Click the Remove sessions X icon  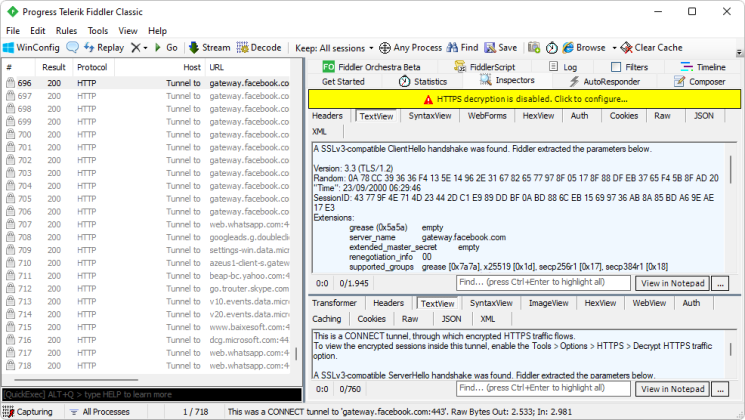pos(136,48)
